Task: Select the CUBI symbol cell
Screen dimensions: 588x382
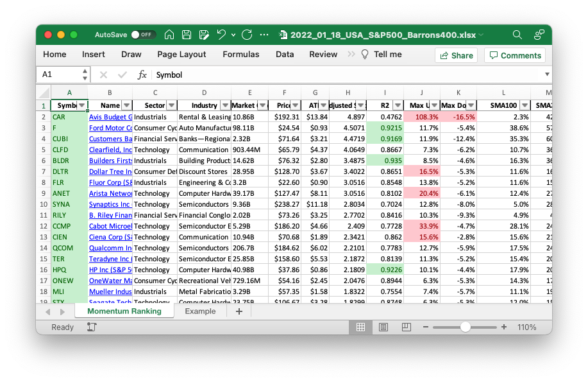Action: tap(69, 139)
